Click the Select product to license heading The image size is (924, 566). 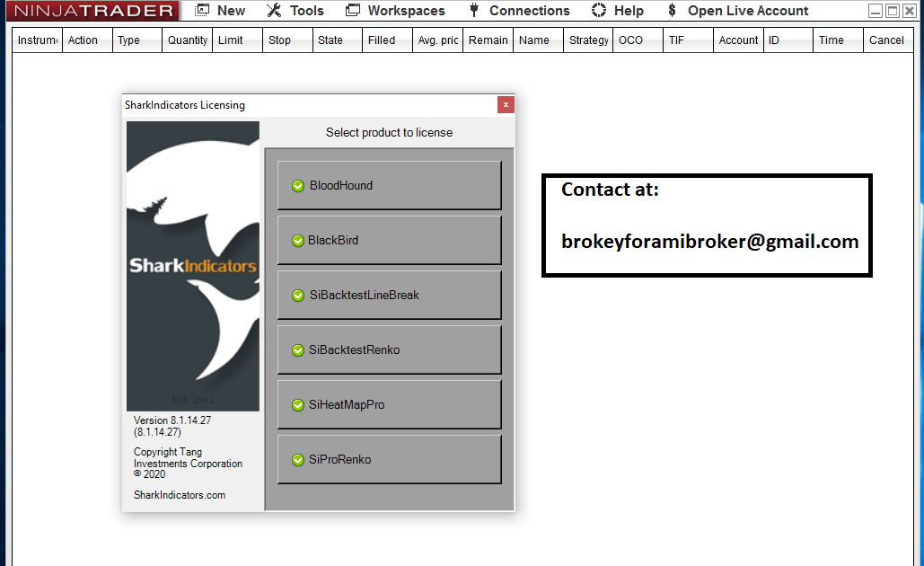390,133
